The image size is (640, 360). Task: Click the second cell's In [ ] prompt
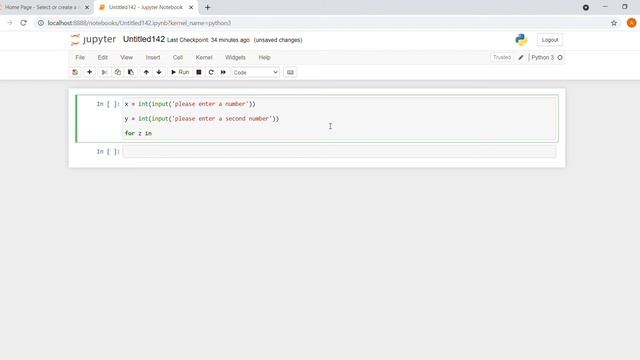(x=108, y=151)
